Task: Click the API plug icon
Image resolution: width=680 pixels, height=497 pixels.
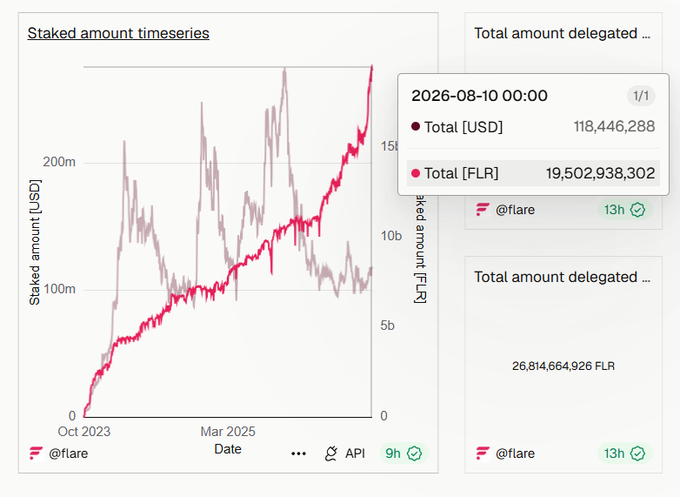Action: (331, 454)
